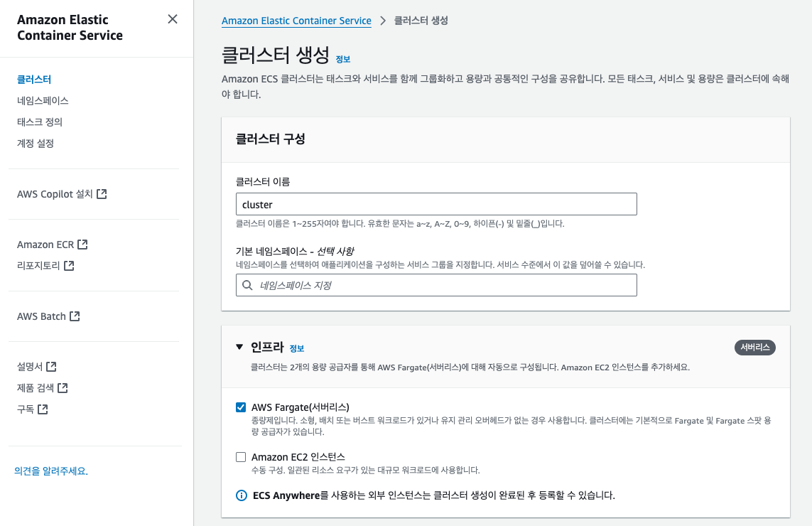Go to Amazon Elastic Container Service breadcrumb
Viewport: 812px width, 526px height.
[296, 21]
